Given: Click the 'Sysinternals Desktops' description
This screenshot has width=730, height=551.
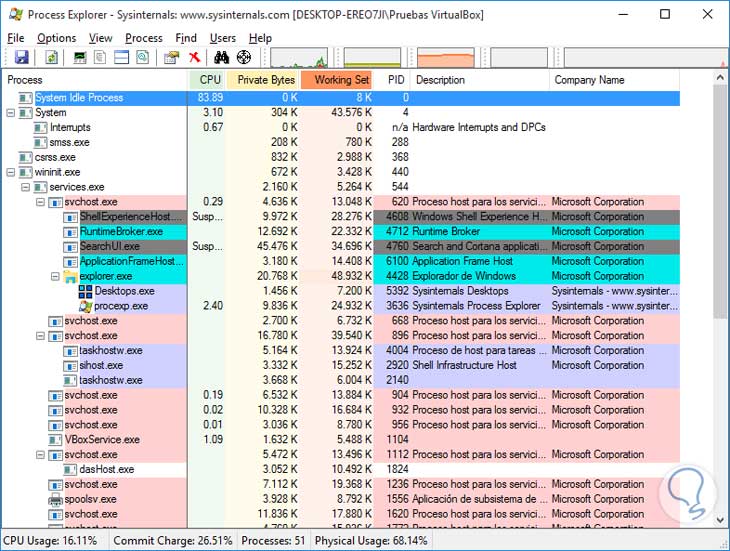Looking at the screenshot, I should (x=460, y=291).
